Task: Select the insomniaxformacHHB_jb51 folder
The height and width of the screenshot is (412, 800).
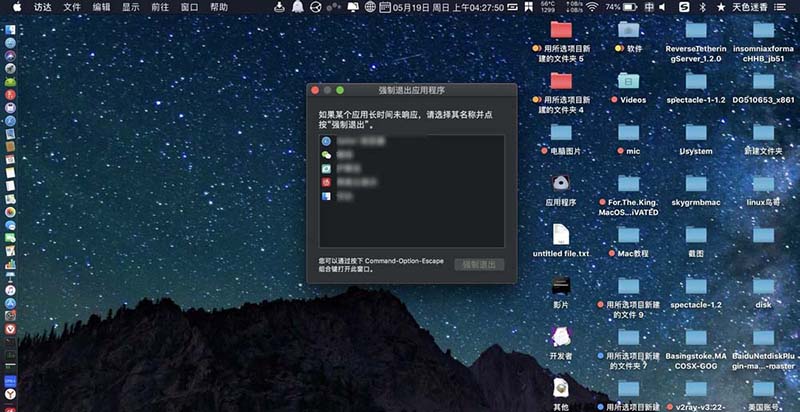Action: pyautogui.click(x=763, y=30)
